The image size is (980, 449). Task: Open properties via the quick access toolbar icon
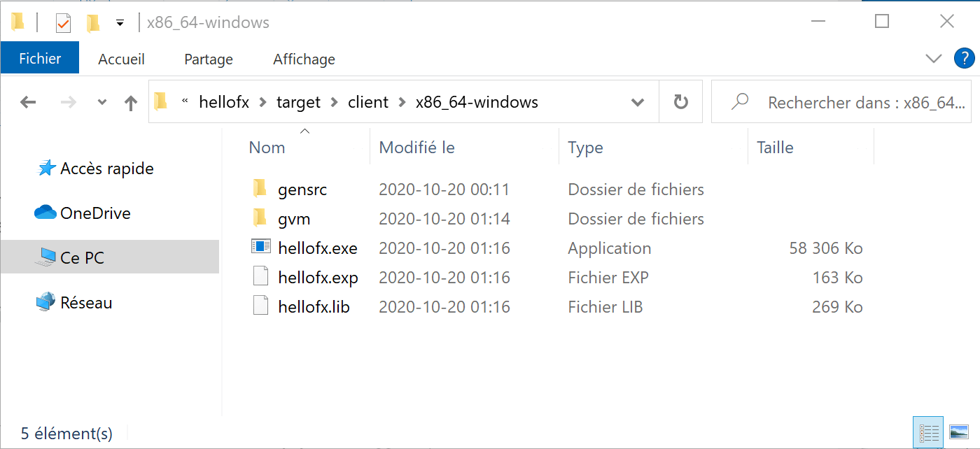point(62,22)
